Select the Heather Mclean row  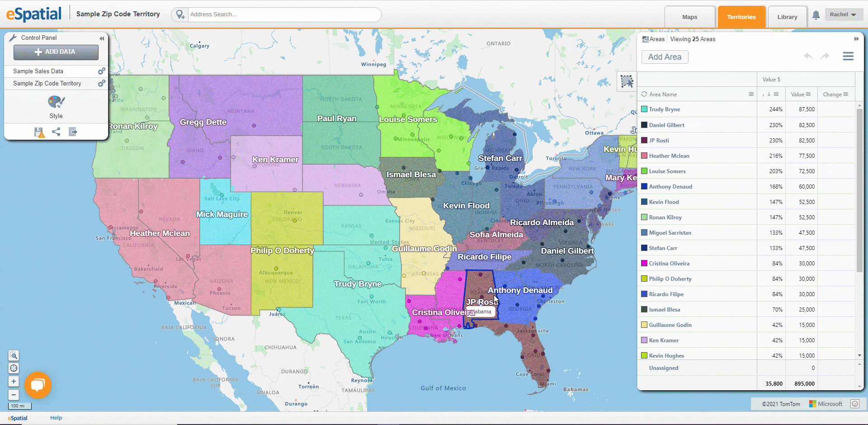click(746, 156)
